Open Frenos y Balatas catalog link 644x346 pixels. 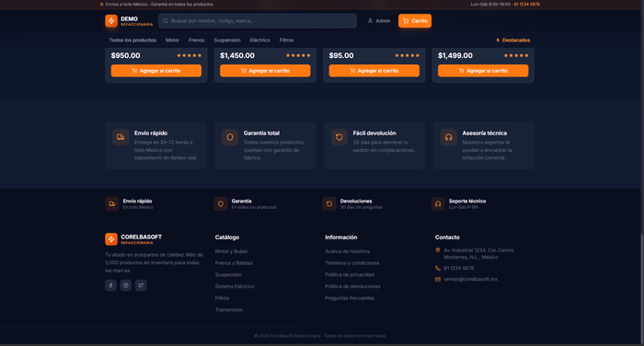(234, 263)
